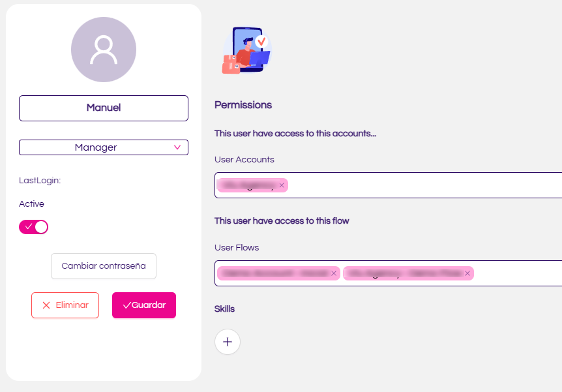This screenshot has height=392, width=562.
Task: Click the agent illustration with checkmark
Action: (247, 50)
